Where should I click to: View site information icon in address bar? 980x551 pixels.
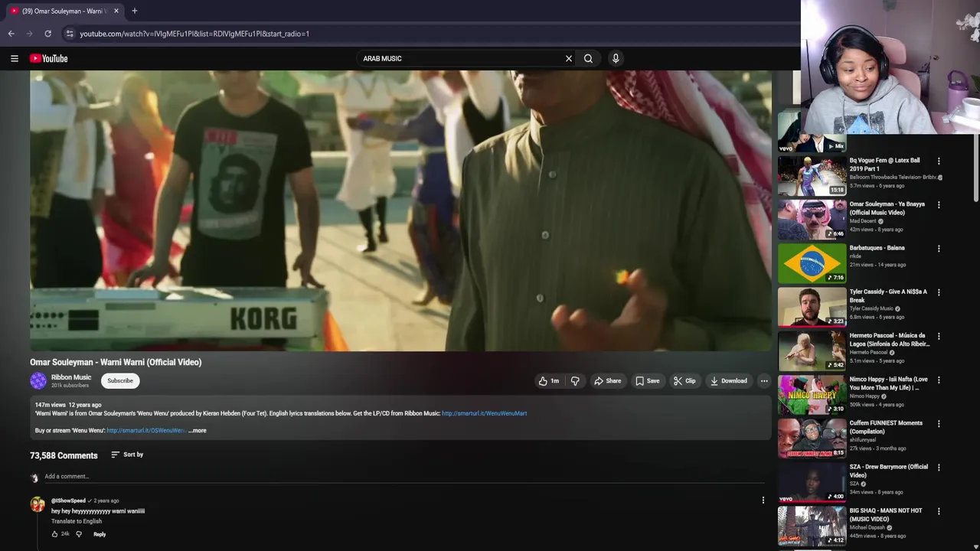click(x=70, y=34)
